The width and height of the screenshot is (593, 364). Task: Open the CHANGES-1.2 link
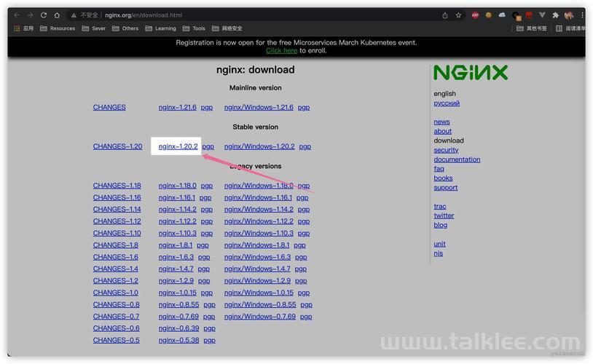(115, 281)
